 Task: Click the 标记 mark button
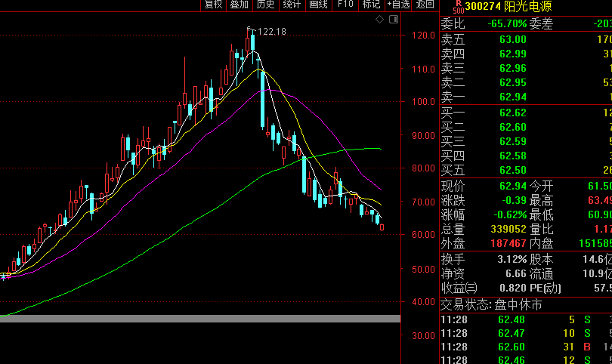[x=371, y=5]
